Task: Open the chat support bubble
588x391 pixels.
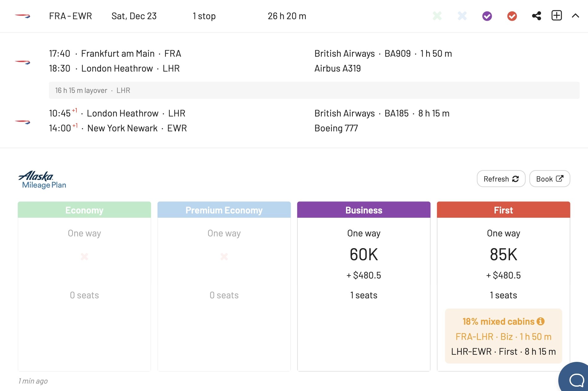Action: 575,378
